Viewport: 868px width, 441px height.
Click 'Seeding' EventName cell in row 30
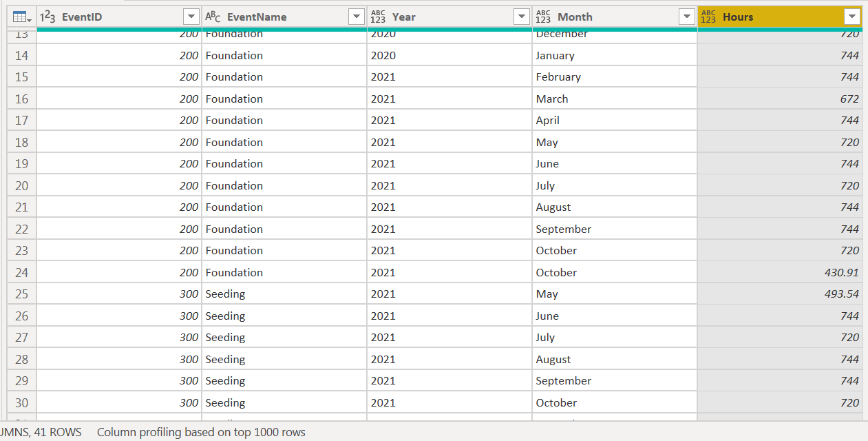pos(284,402)
